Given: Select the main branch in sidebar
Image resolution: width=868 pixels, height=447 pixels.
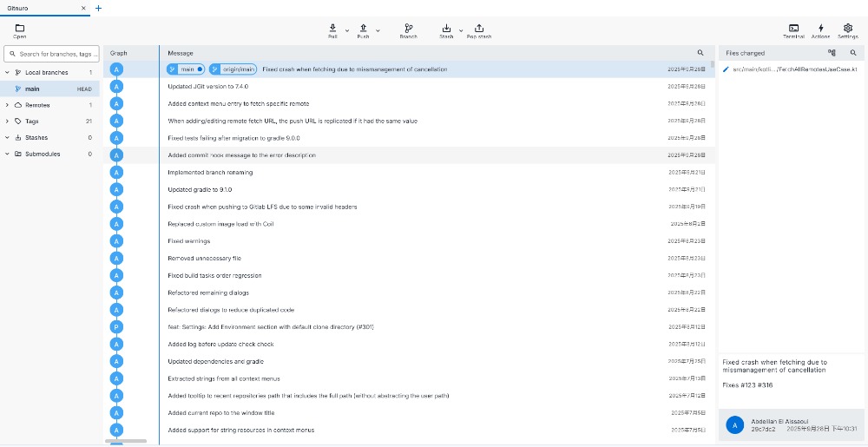Looking at the screenshot, I should [x=32, y=89].
